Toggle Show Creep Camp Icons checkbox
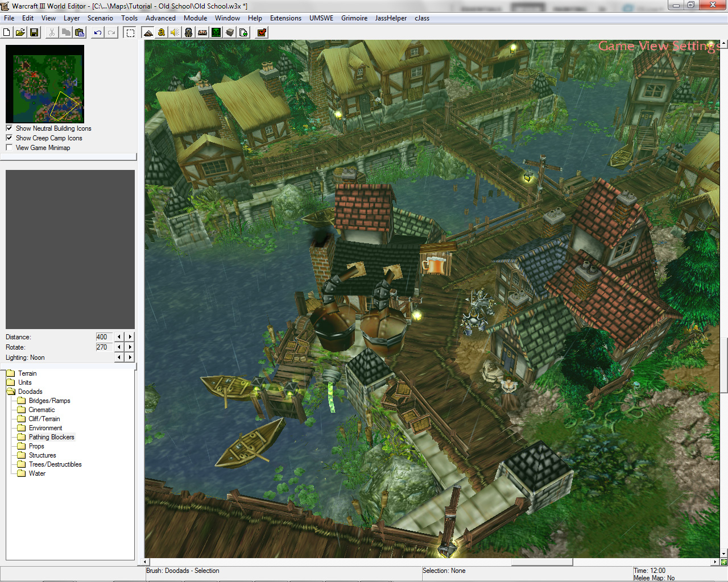Viewport: 728px width, 582px height. pyautogui.click(x=9, y=138)
